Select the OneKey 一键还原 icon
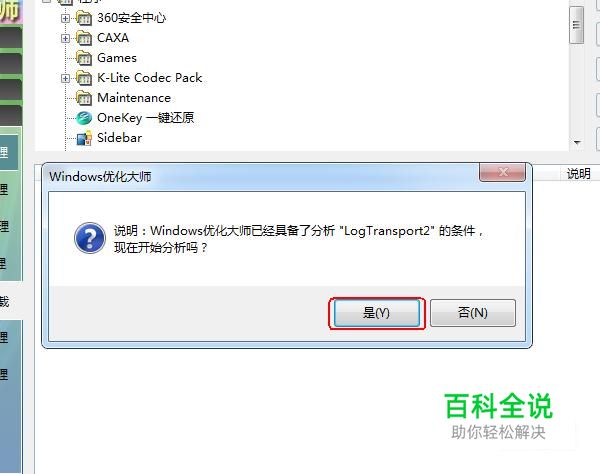Screen dimensions: 600x474 pos(84,118)
